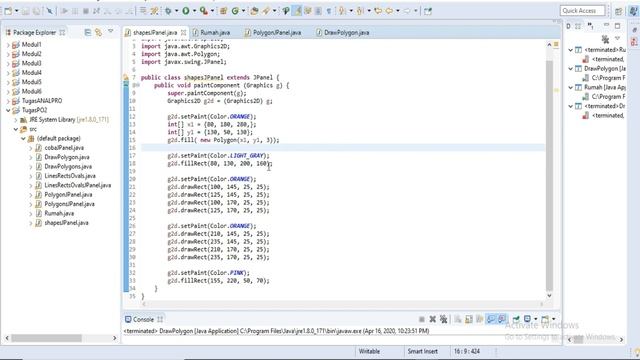640x360 pixels.
Task: Toggle Link with Editor in Package Explorer
Action: [x=98, y=32]
